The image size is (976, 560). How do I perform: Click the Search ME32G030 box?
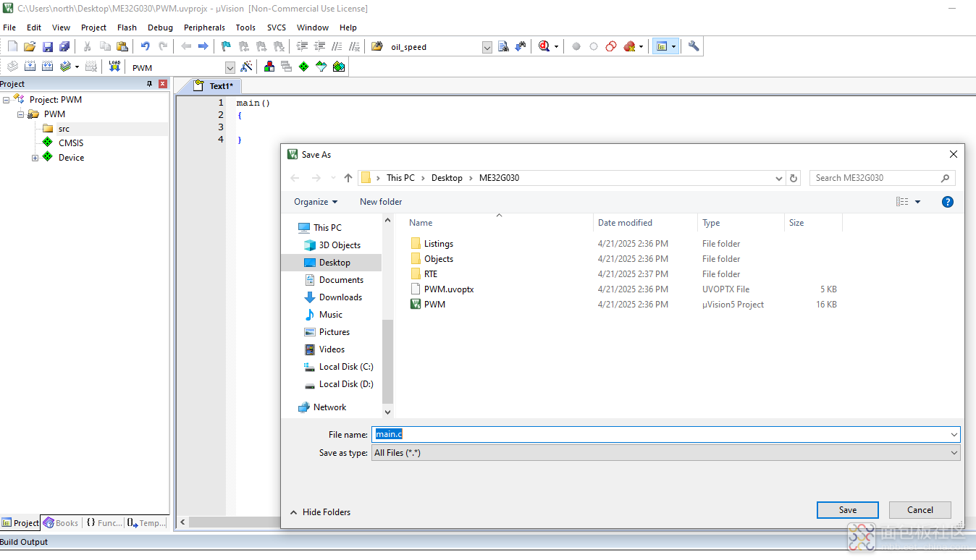(882, 178)
